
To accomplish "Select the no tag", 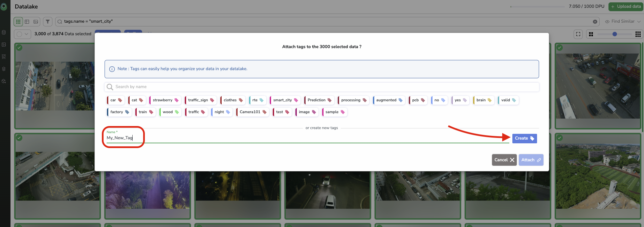I will pos(439,100).
